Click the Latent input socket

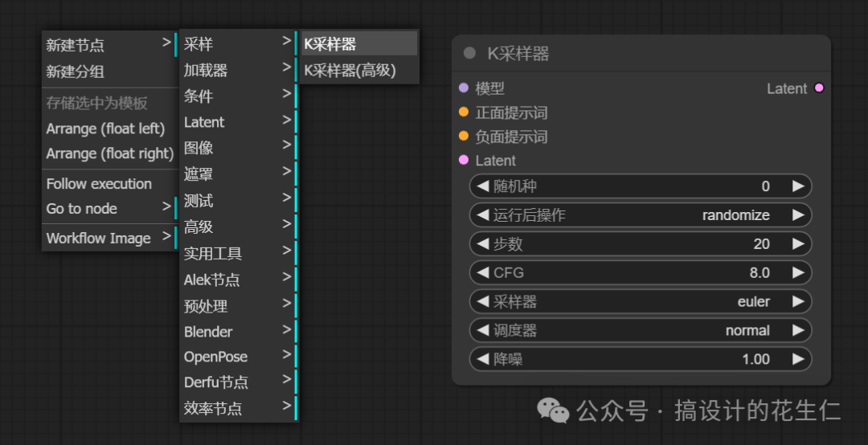pos(464,160)
